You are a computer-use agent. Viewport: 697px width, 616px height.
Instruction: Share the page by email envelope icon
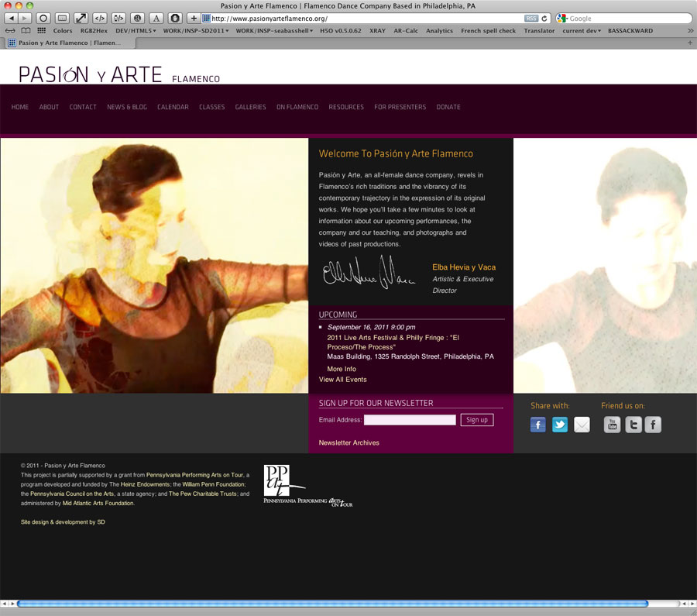[582, 425]
